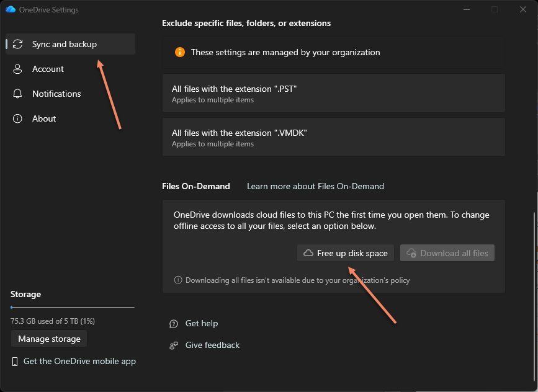Click the bell icon beside Notifications
The height and width of the screenshot is (392, 538).
17,94
